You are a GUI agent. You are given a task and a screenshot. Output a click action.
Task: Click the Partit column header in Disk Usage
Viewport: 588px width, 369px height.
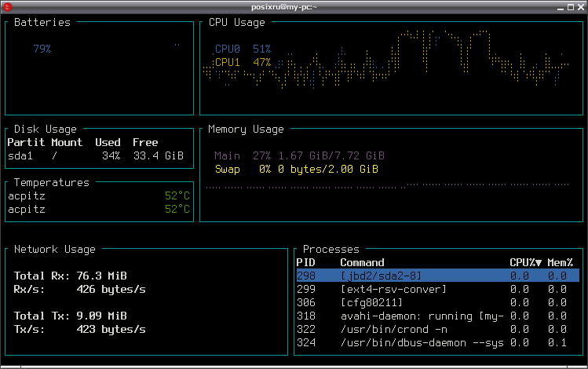[x=26, y=143]
